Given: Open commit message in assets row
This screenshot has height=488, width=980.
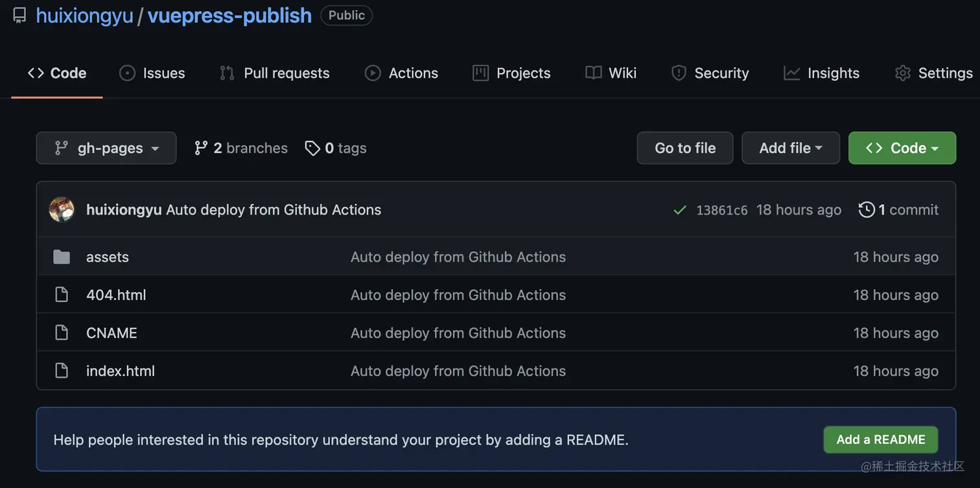Looking at the screenshot, I should pos(458,257).
